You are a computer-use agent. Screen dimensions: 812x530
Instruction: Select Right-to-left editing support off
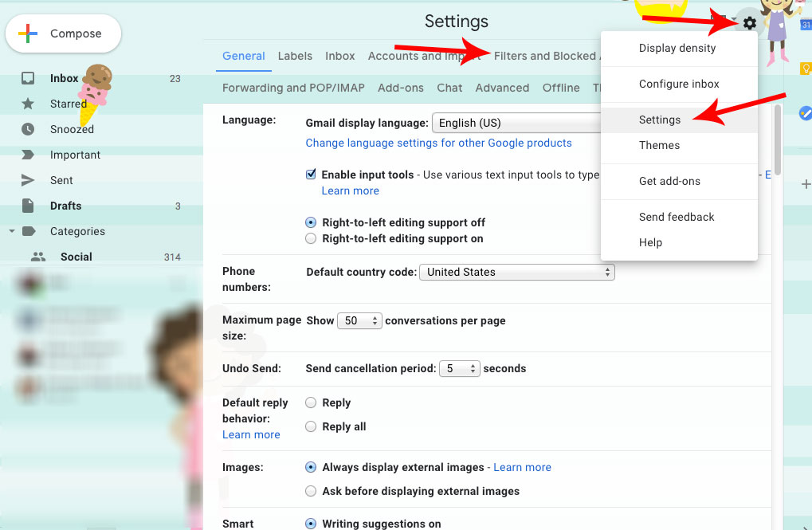311,222
